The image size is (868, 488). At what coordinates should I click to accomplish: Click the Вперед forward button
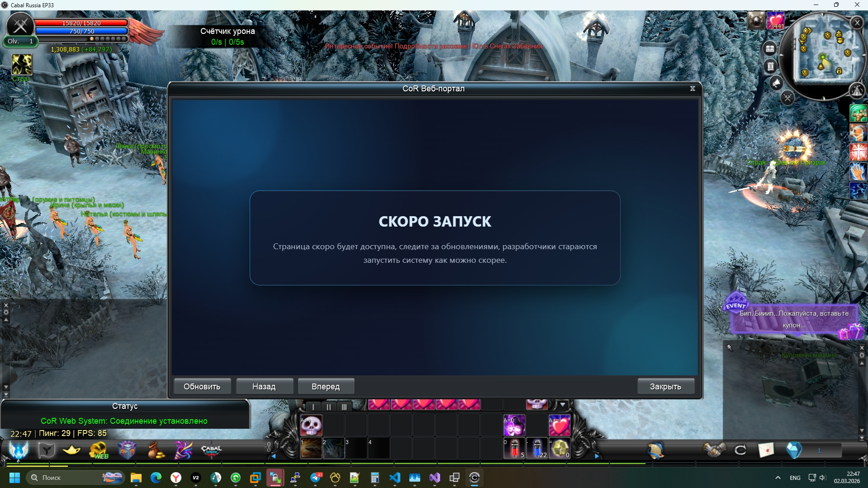point(326,386)
